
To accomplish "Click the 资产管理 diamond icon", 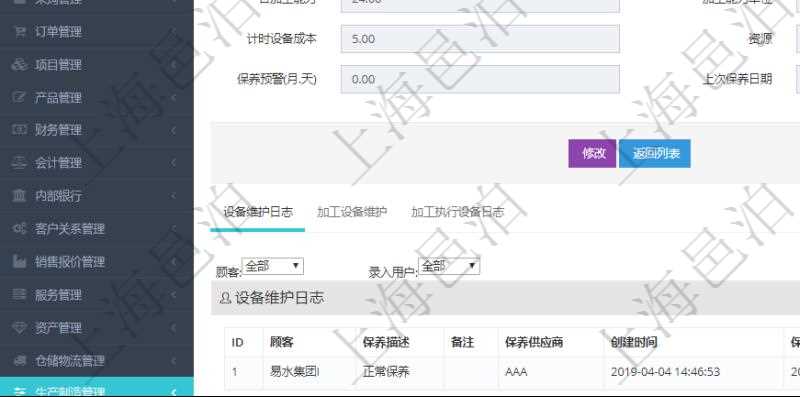I will click(x=19, y=328).
